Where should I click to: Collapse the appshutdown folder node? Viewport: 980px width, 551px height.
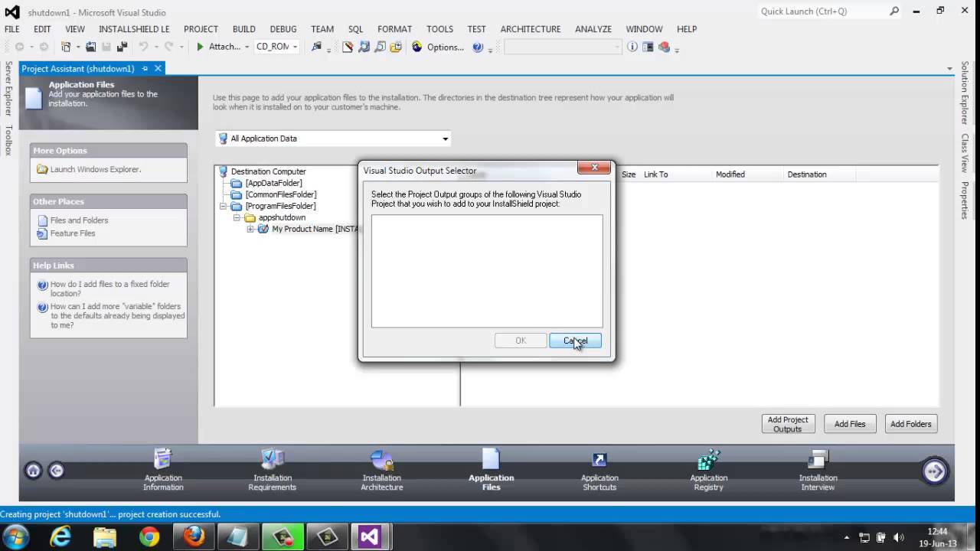point(237,217)
